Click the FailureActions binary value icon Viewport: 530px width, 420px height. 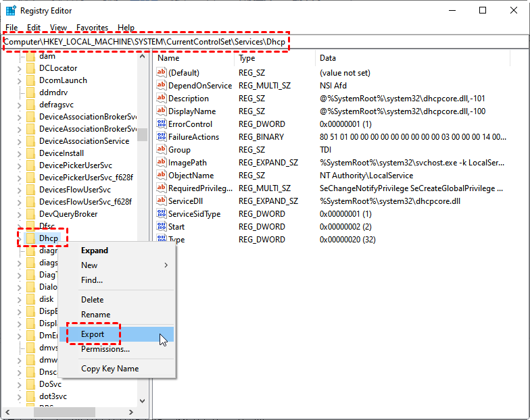[x=161, y=137]
